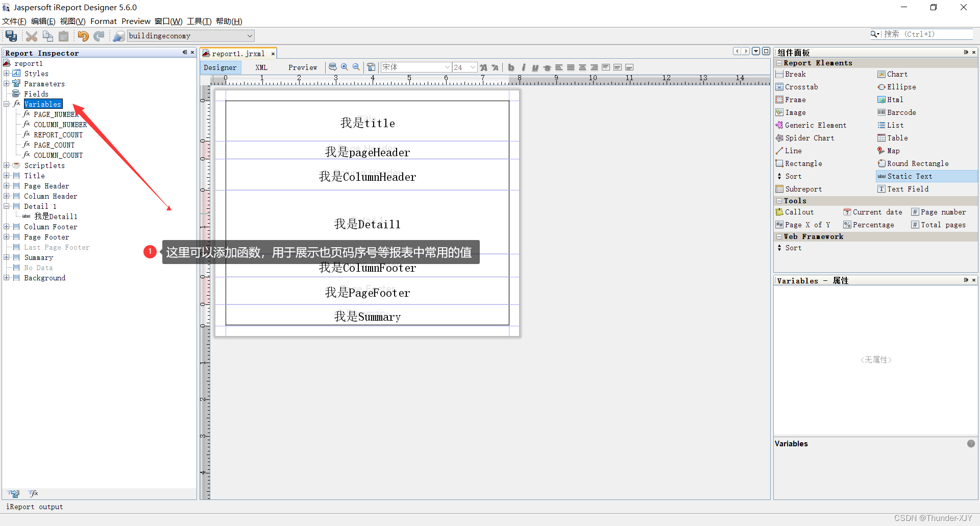Click the datasource connection icon
This screenshot has height=526, width=980.
point(119,36)
